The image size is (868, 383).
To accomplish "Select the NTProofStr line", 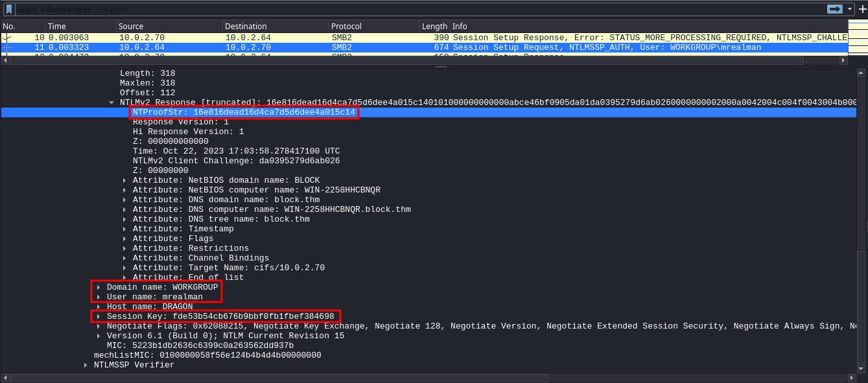I will [244, 112].
